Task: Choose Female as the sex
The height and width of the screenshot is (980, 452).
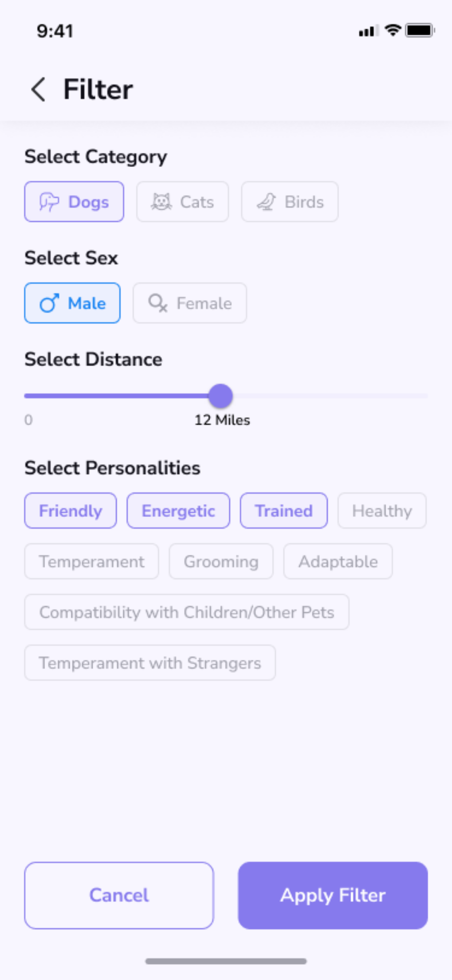Action: tap(190, 303)
